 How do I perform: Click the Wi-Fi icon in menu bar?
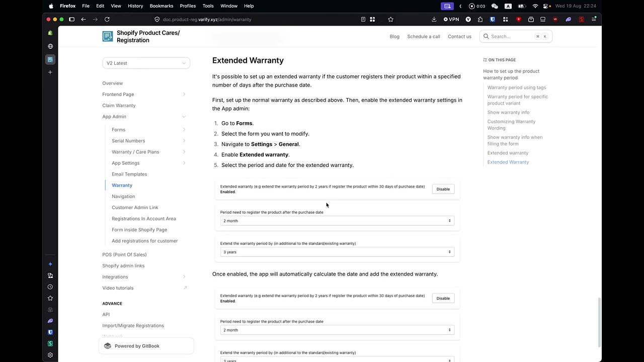(535, 6)
